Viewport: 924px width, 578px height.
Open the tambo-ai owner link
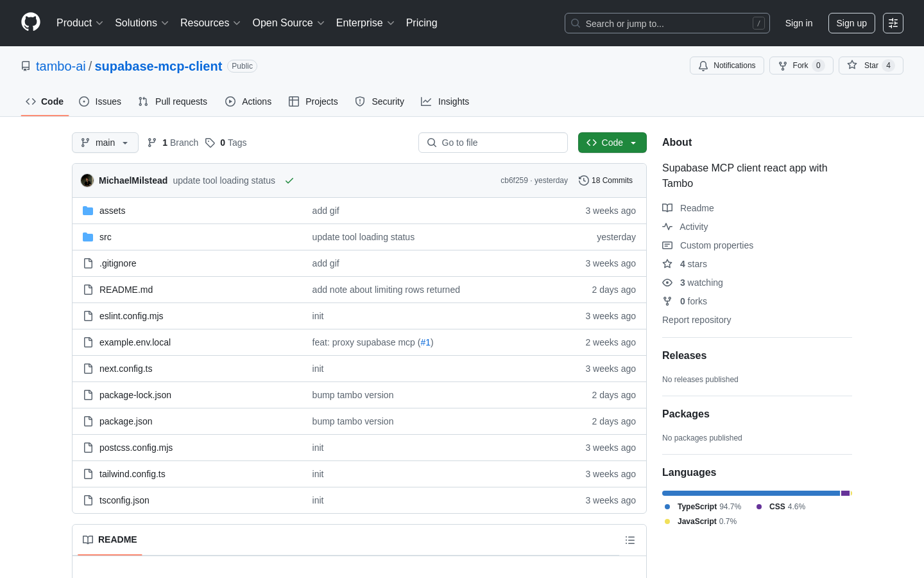pyautogui.click(x=60, y=66)
